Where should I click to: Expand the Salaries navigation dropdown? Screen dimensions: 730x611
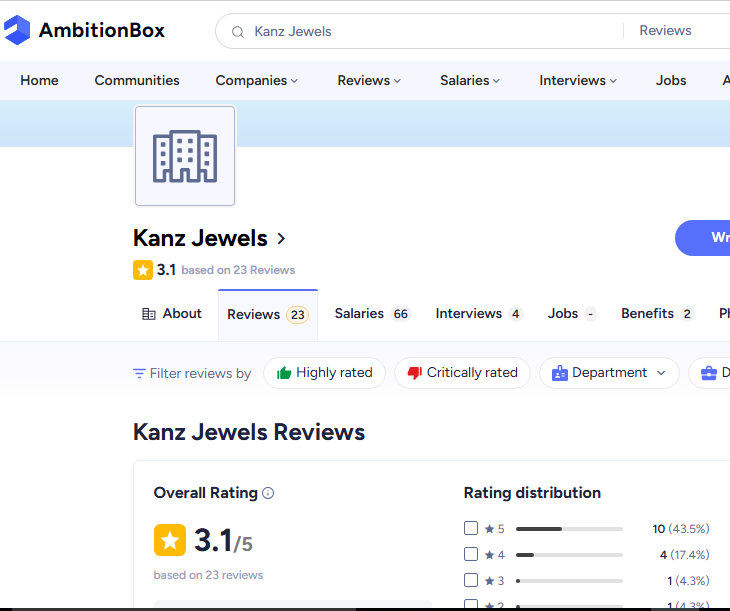470,81
